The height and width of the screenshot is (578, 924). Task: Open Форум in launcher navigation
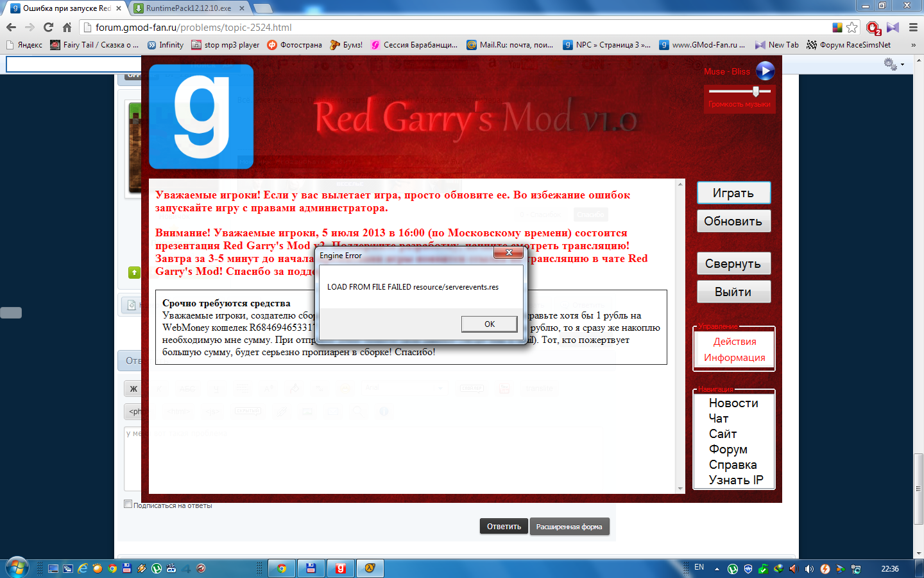728,450
